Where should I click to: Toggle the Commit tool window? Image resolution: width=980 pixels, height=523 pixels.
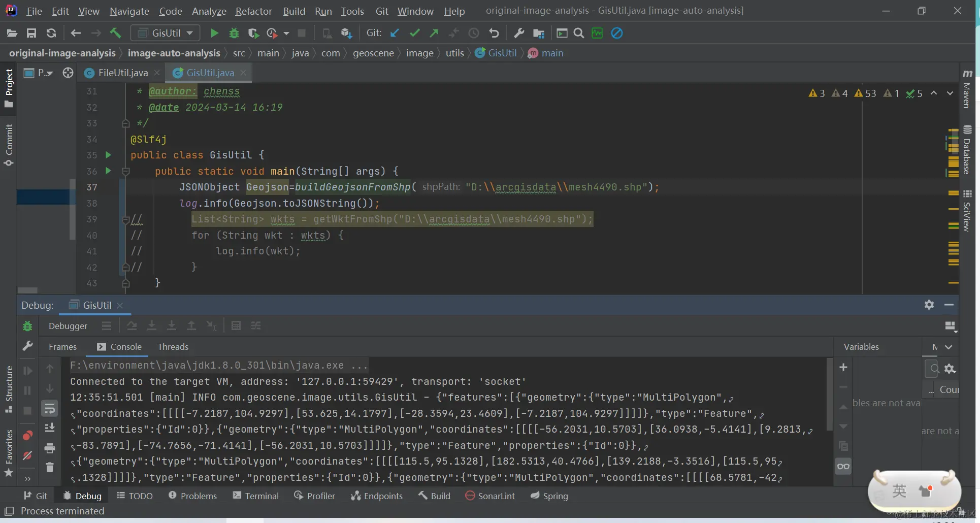[9, 145]
